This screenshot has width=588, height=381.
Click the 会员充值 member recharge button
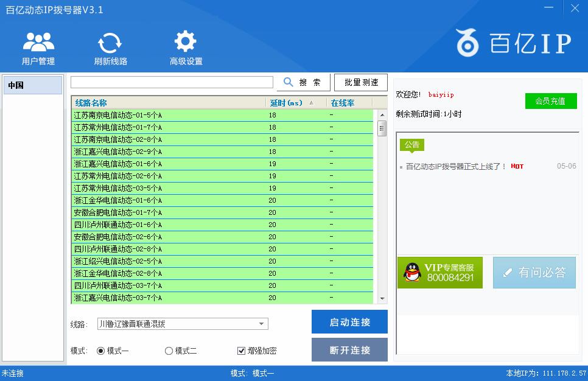[x=550, y=101]
